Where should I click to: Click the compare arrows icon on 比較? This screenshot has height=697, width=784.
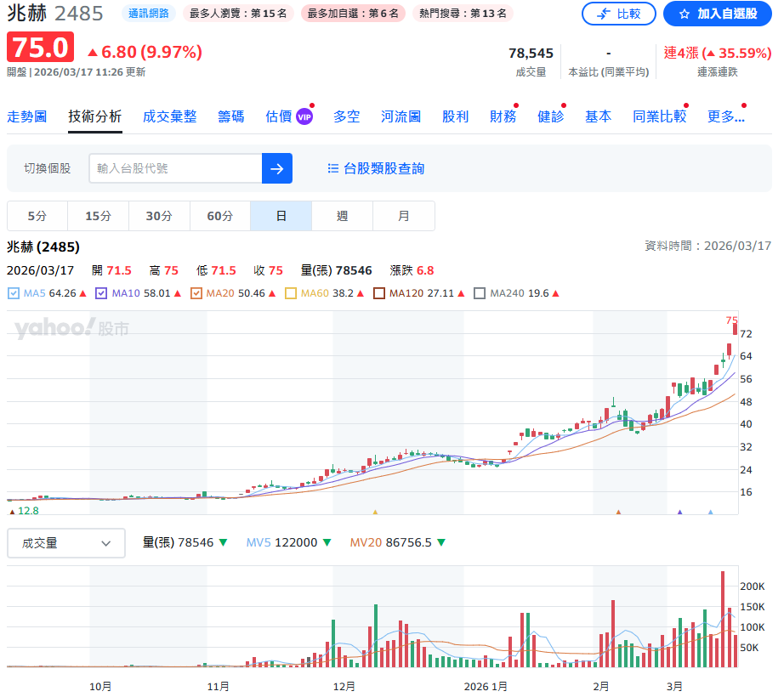point(604,14)
